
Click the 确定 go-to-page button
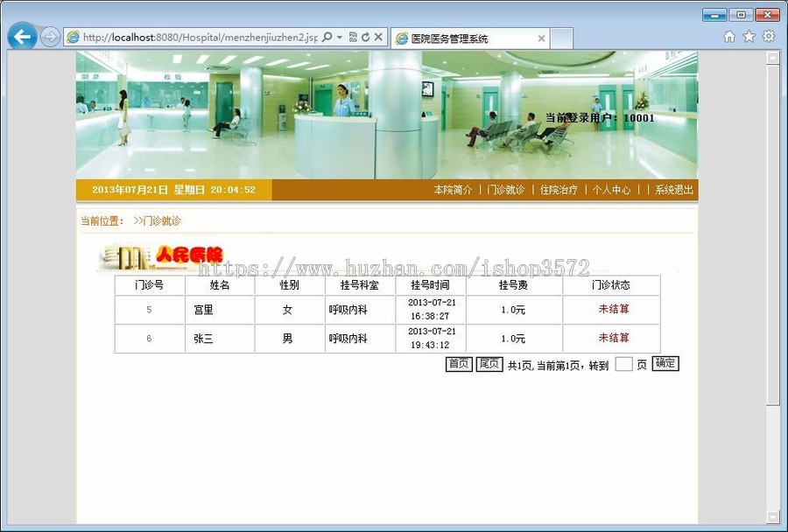[x=665, y=363]
